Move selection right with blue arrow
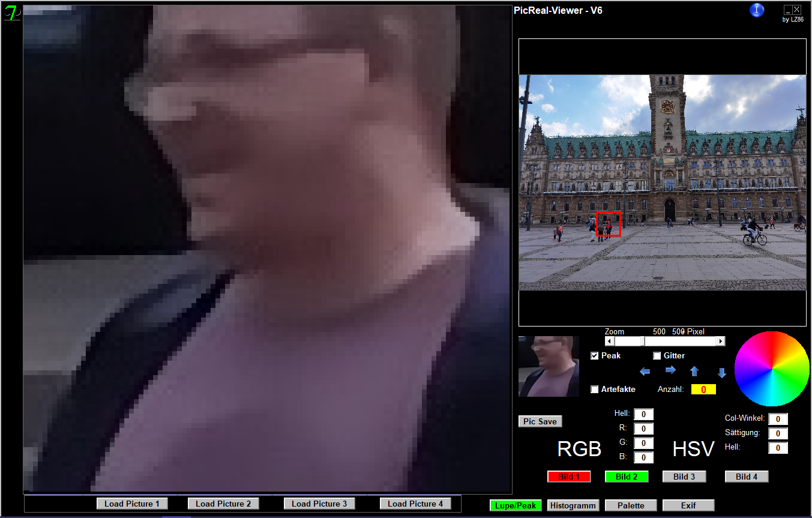This screenshot has height=518, width=812. point(671,370)
